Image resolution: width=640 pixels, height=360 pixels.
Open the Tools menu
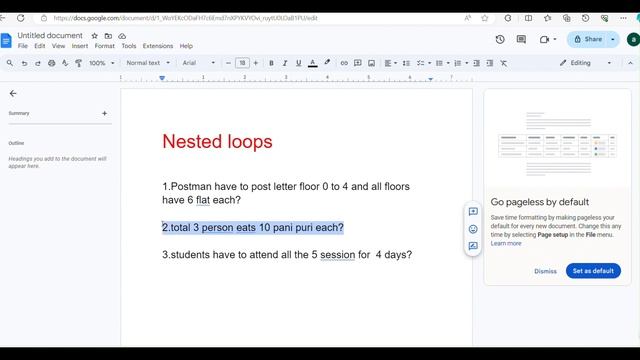click(129, 46)
